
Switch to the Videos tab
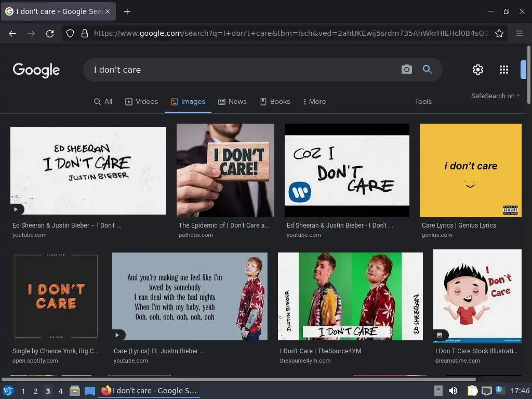141,101
